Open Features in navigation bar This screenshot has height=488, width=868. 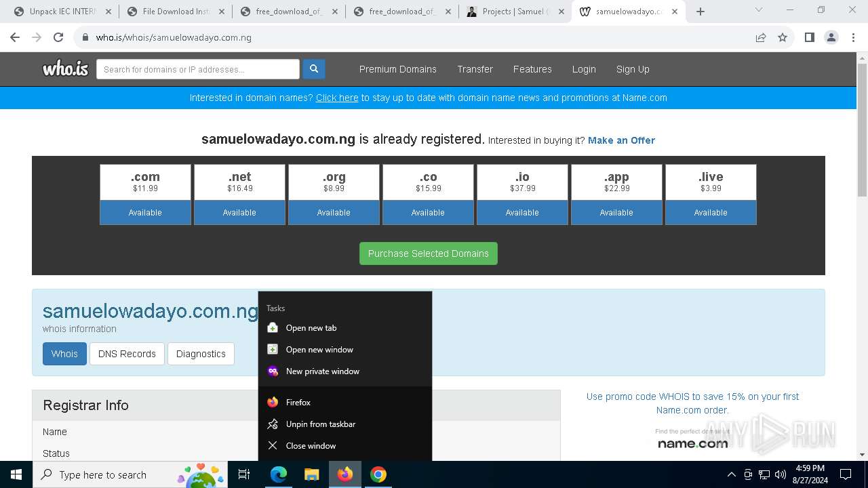point(532,69)
